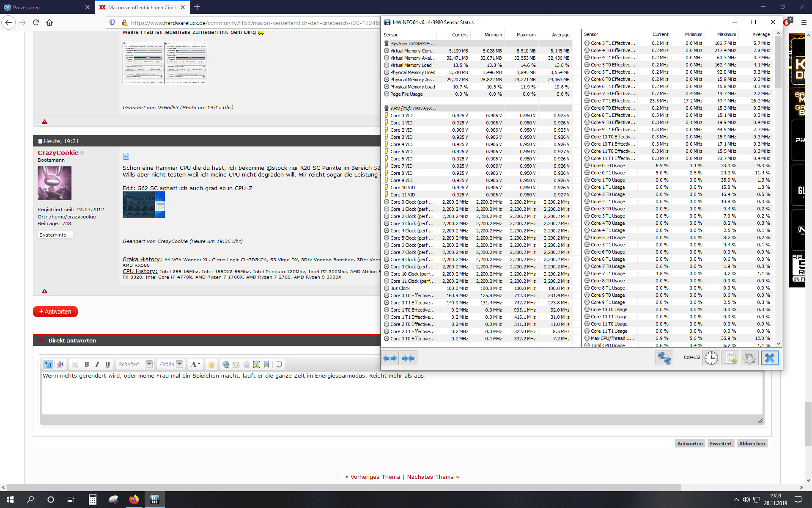Start logging with sheet-plus icon
This screenshot has height=508, width=812.
pyautogui.click(x=730, y=358)
